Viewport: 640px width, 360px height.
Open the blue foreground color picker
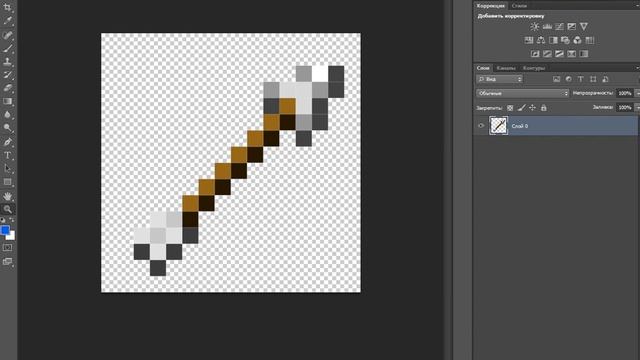tap(5, 230)
